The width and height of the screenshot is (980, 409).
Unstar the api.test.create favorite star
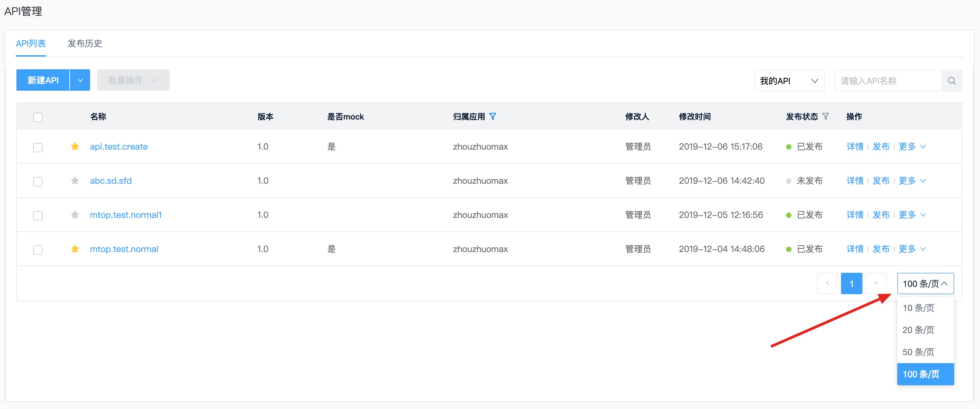(x=75, y=147)
